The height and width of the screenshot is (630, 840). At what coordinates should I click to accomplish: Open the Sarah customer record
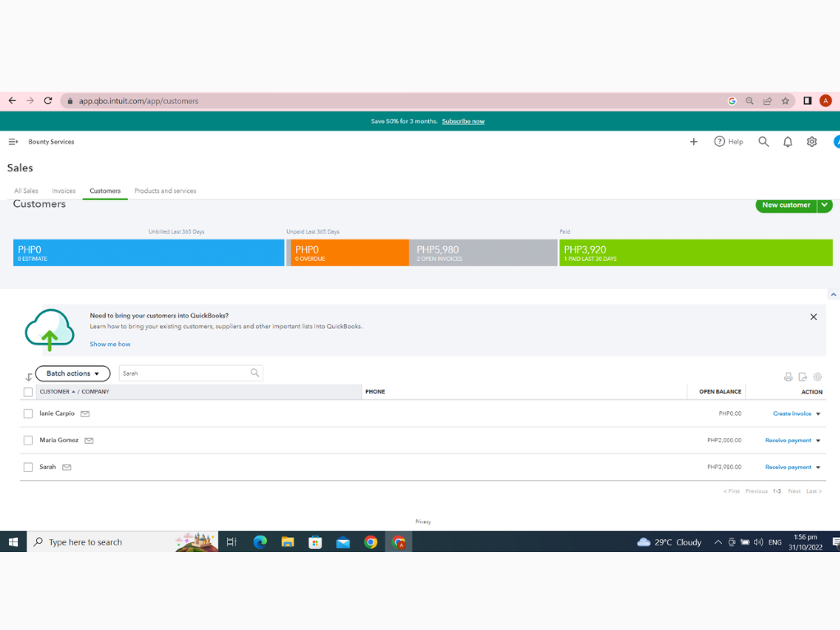click(x=48, y=467)
